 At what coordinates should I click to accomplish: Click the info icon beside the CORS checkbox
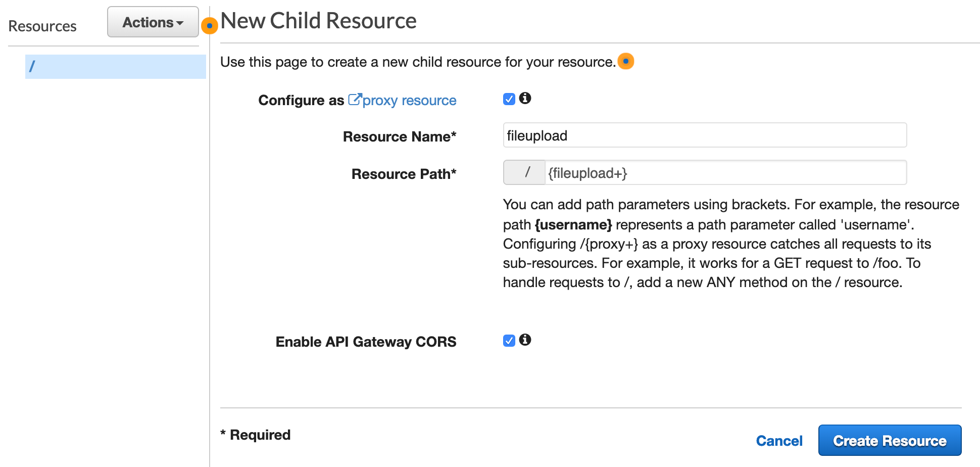coord(525,340)
